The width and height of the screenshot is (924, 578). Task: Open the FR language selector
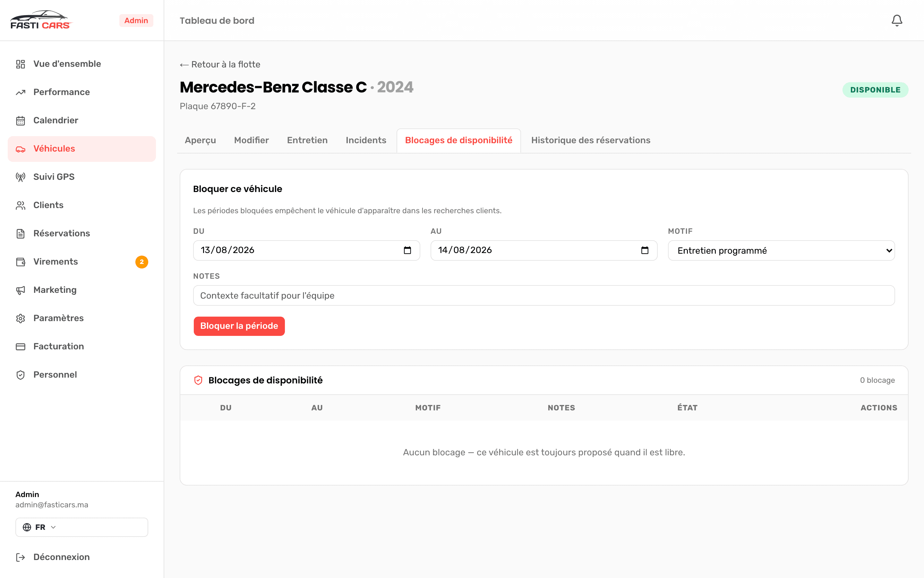pos(82,527)
